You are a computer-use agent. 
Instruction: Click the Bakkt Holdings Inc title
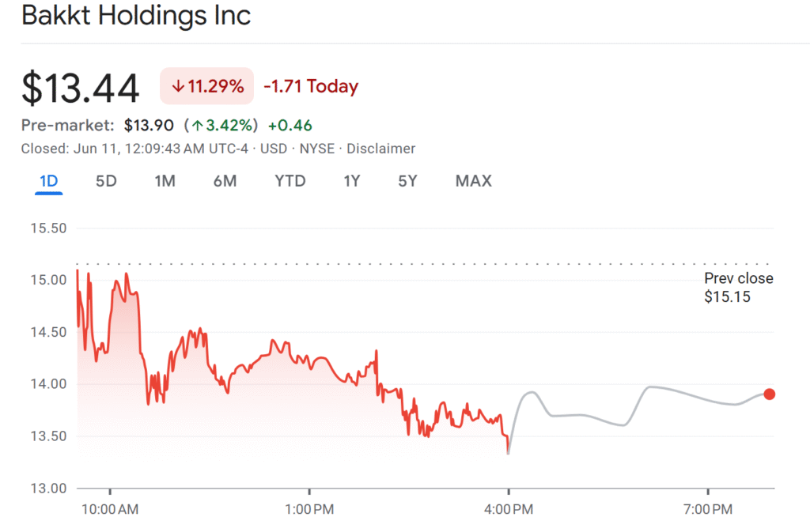pos(136,16)
